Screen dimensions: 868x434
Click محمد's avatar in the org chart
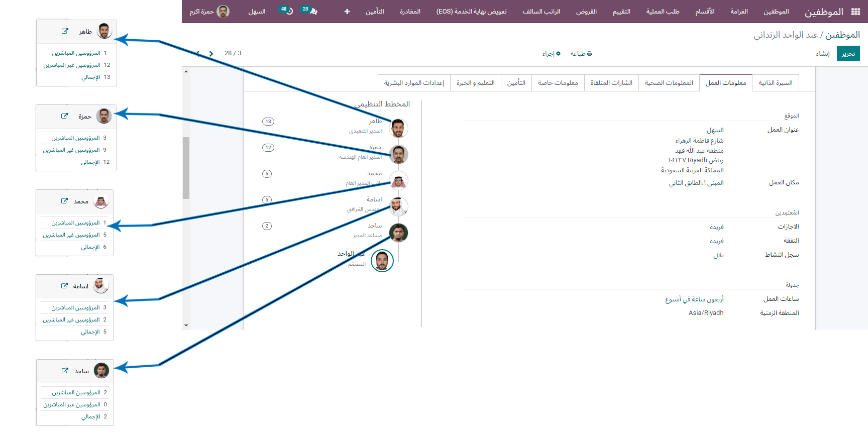pyautogui.click(x=399, y=180)
